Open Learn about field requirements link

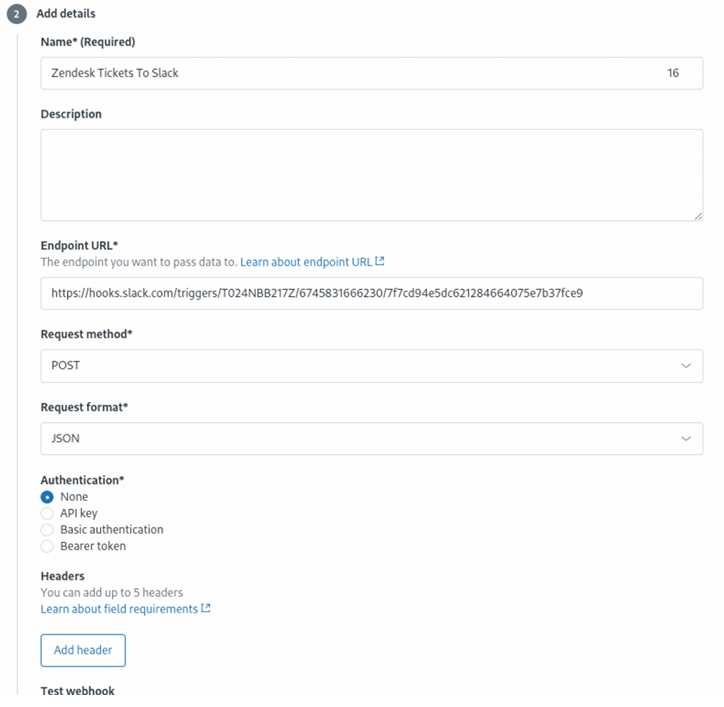(118, 609)
